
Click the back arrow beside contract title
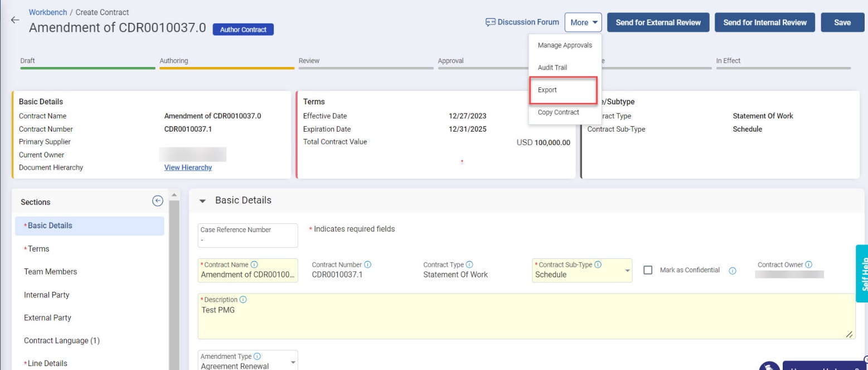[x=15, y=20]
